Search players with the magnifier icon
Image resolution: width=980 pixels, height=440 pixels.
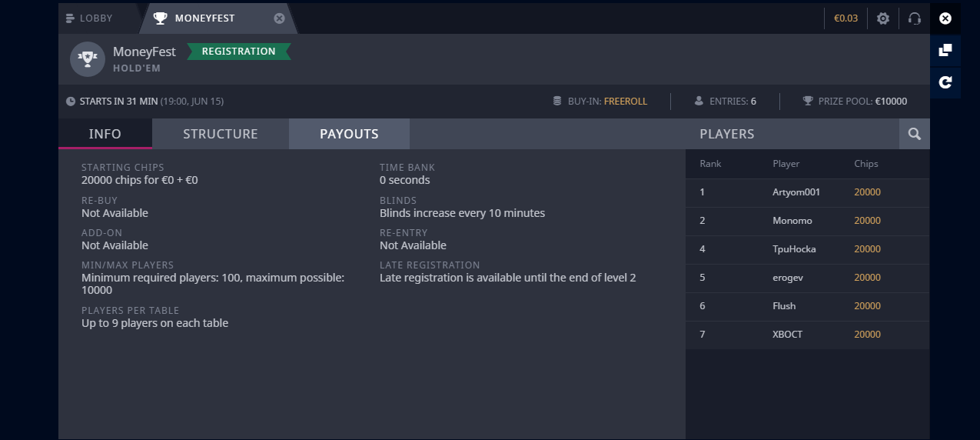tap(914, 134)
